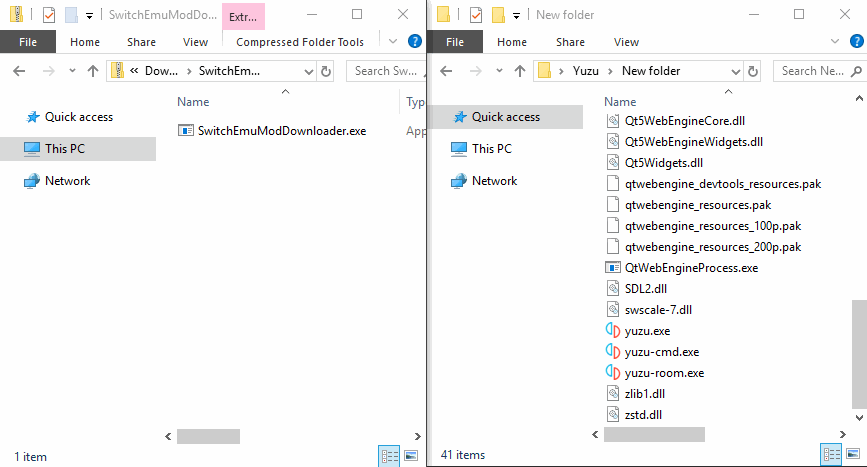Click the Type column header in left window
Image resolution: width=867 pixels, height=467 pixels.
point(414,102)
